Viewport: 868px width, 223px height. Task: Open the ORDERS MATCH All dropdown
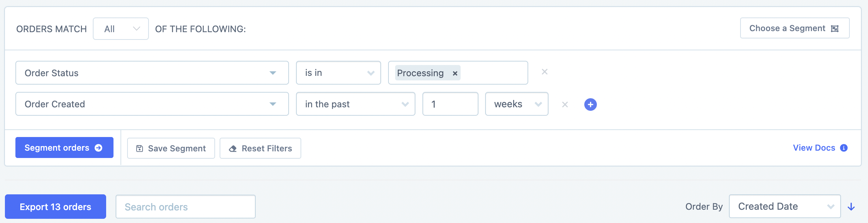coord(120,29)
